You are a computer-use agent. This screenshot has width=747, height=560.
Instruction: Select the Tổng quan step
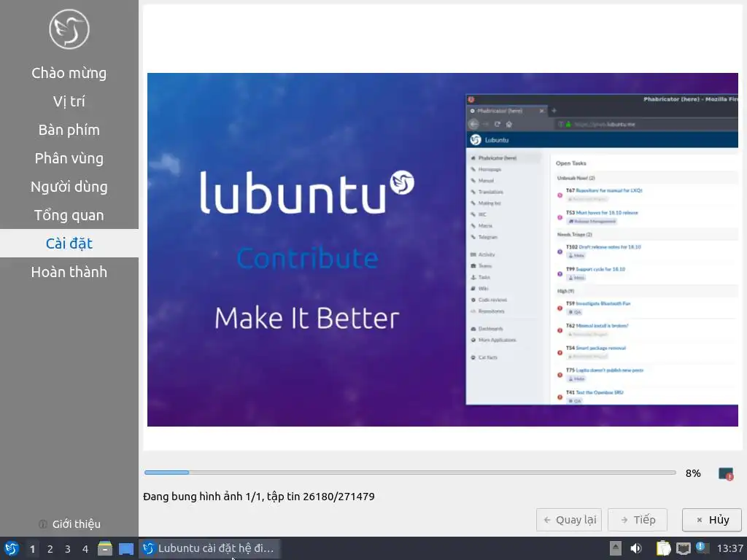(69, 215)
